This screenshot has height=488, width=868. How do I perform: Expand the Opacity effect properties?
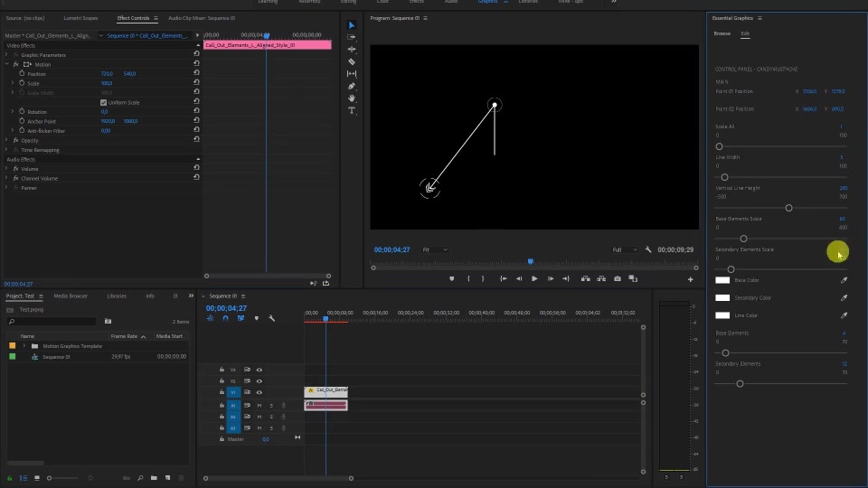(x=6, y=140)
